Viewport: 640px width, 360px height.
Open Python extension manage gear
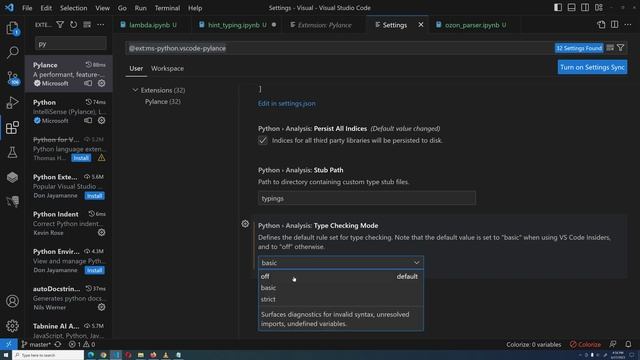102,120
